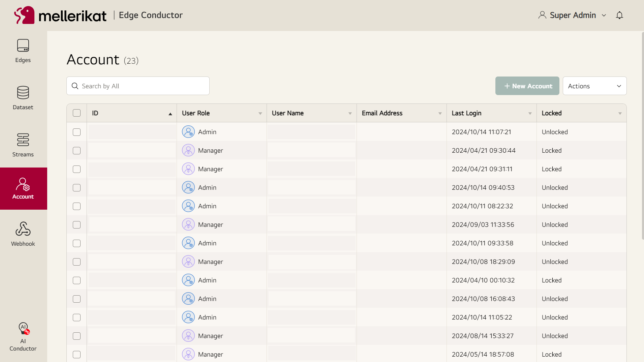This screenshot has width=644, height=362.
Task: Click Manager role icon in 2024/05/14 18:57:08 row
Action: (x=188, y=354)
